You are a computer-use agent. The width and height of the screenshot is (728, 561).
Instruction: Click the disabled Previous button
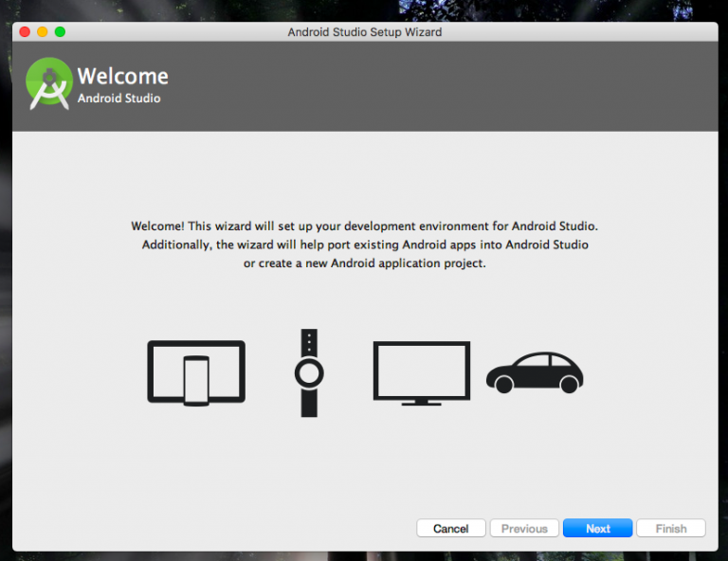(524, 528)
